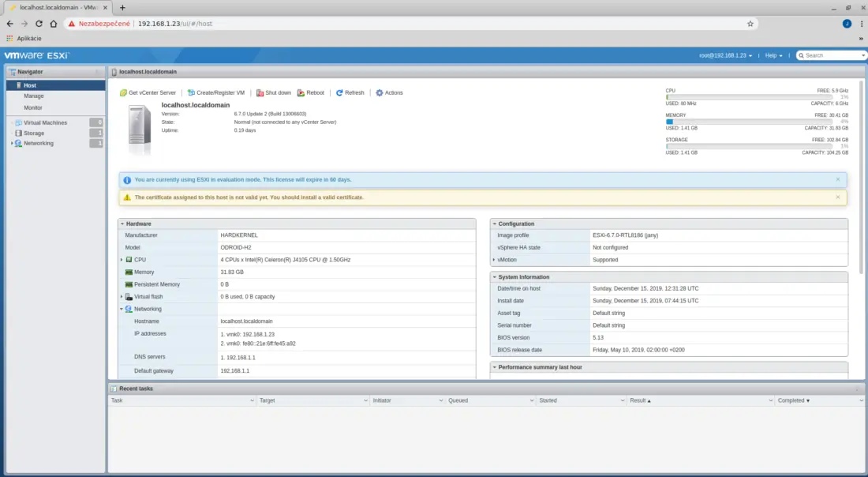
Task: Expand the Virtual flash row
Action: [122, 297]
